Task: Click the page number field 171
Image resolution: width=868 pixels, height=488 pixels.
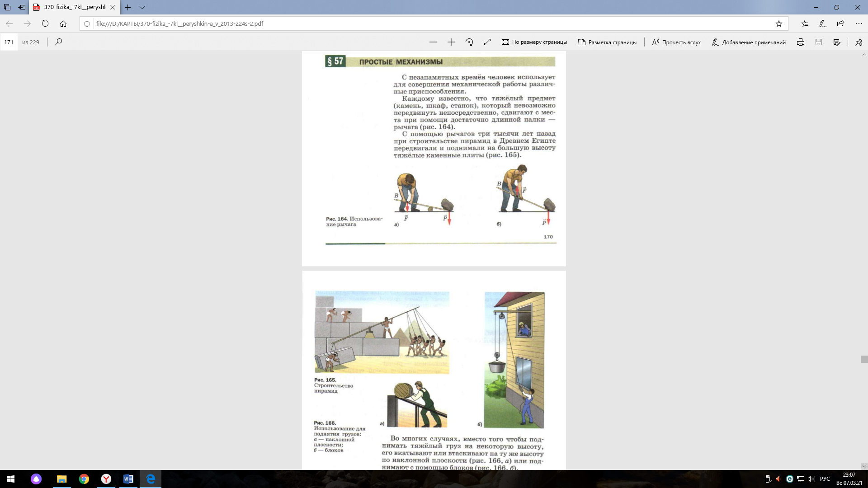Action: [9, 42]
